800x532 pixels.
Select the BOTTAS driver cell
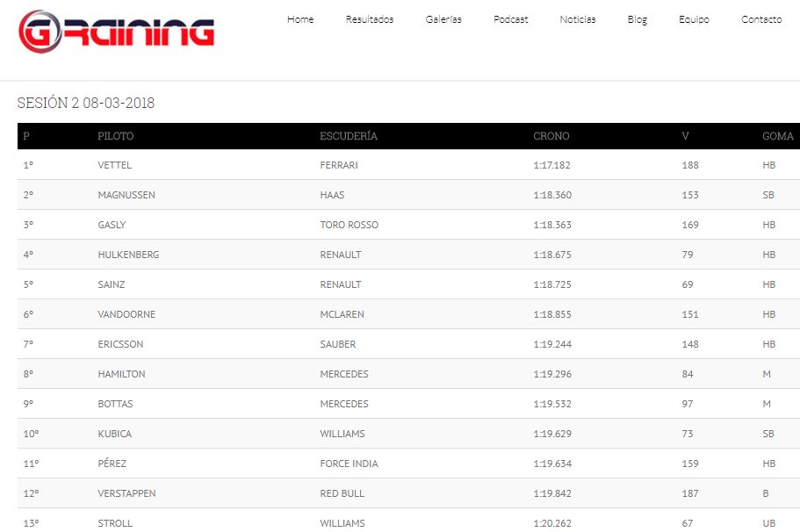[115, 404]
